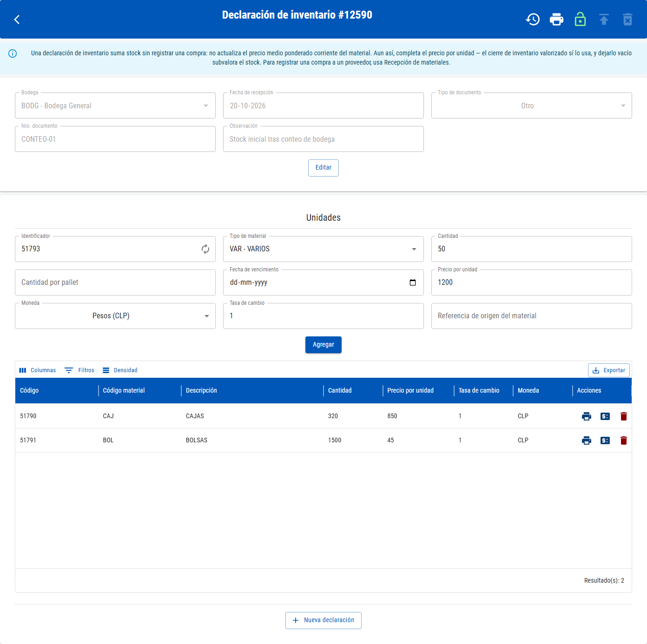Viewport: 647px width, 644px height.
Task: Regenerate the Identificador with refresh icon
Action: pyautogui.click(x=205, y=249)
